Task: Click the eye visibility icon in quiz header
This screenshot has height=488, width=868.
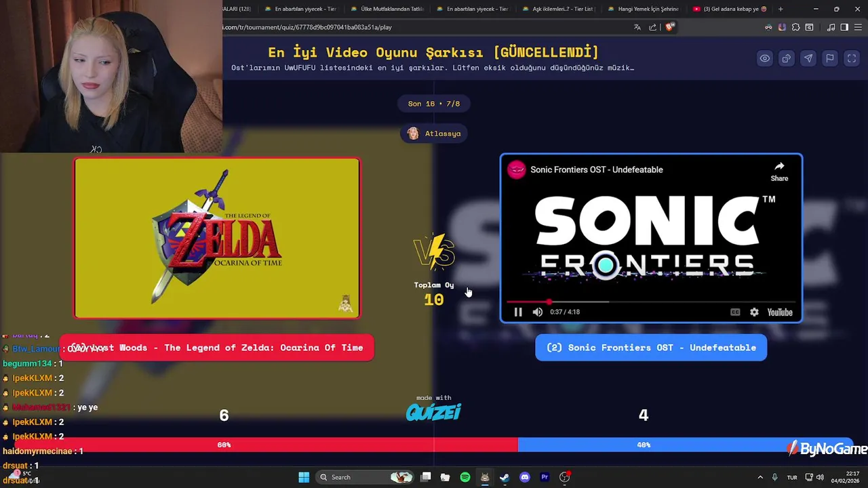Action: 765,58
